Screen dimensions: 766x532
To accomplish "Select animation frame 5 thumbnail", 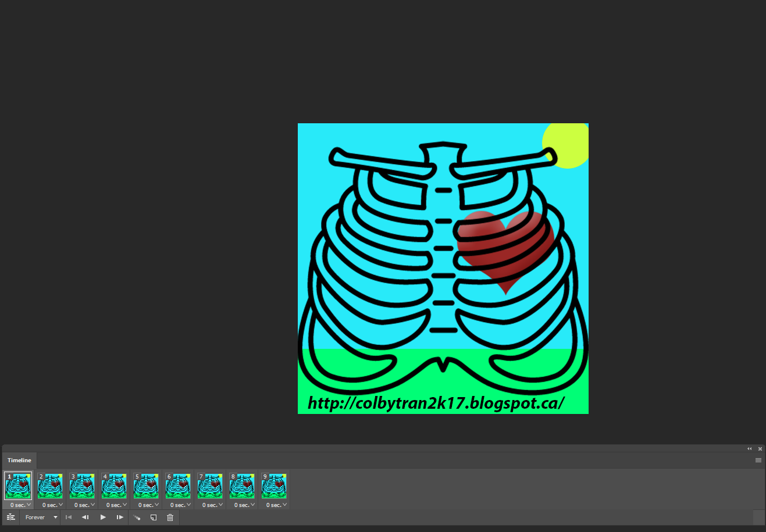I will pos(146,485).
